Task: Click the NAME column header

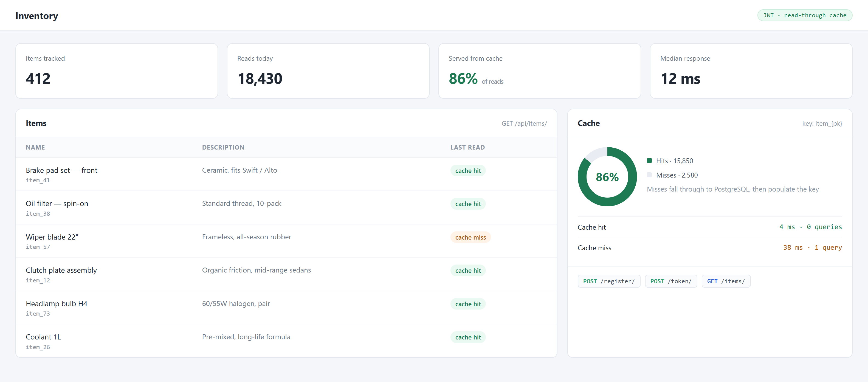Action: coord(35,147)
